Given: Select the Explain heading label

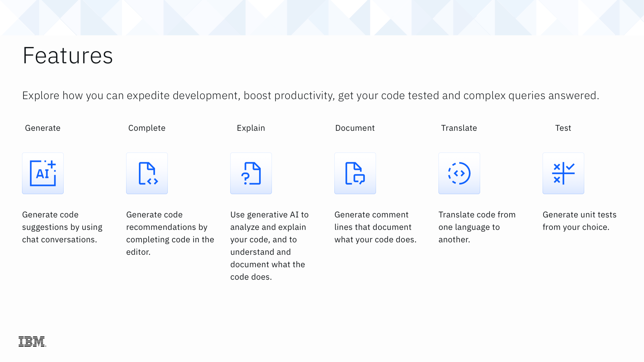Looking at the screenshot, I should [251, 128].
